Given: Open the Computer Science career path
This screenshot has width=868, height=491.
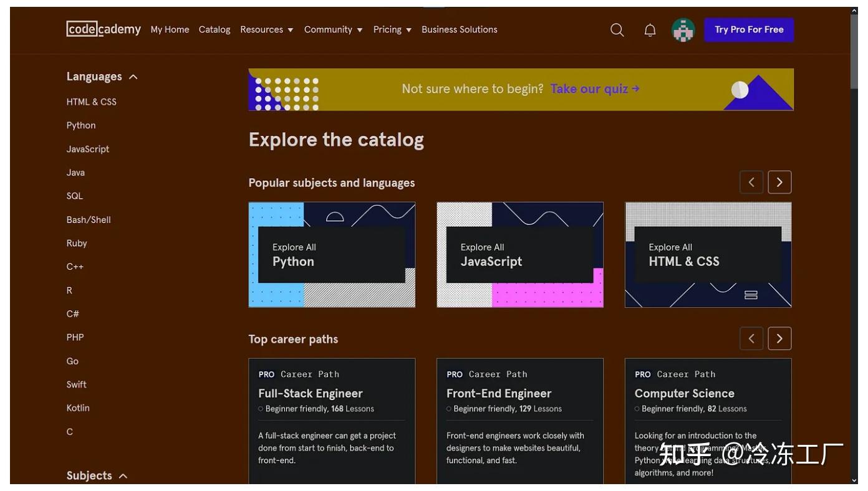Looking at the screenshot, I should [x=708, y=421].
